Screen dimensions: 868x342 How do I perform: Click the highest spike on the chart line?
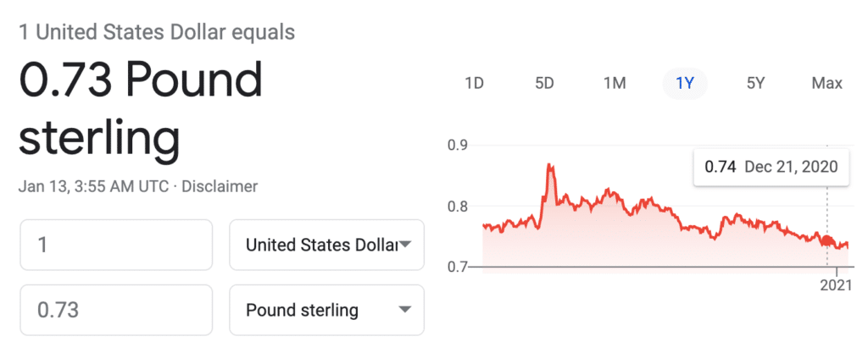tap(550, 165)
